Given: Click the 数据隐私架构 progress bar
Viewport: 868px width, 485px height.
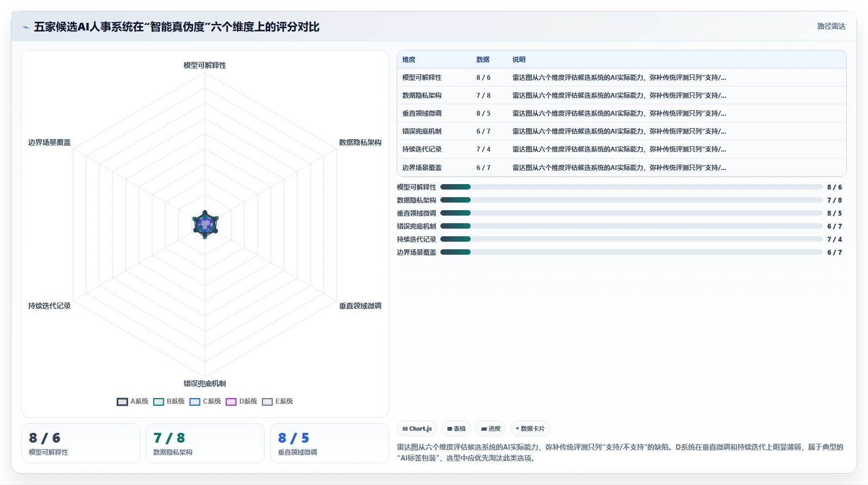Looking at the screenshot, I should coord(632,200).
